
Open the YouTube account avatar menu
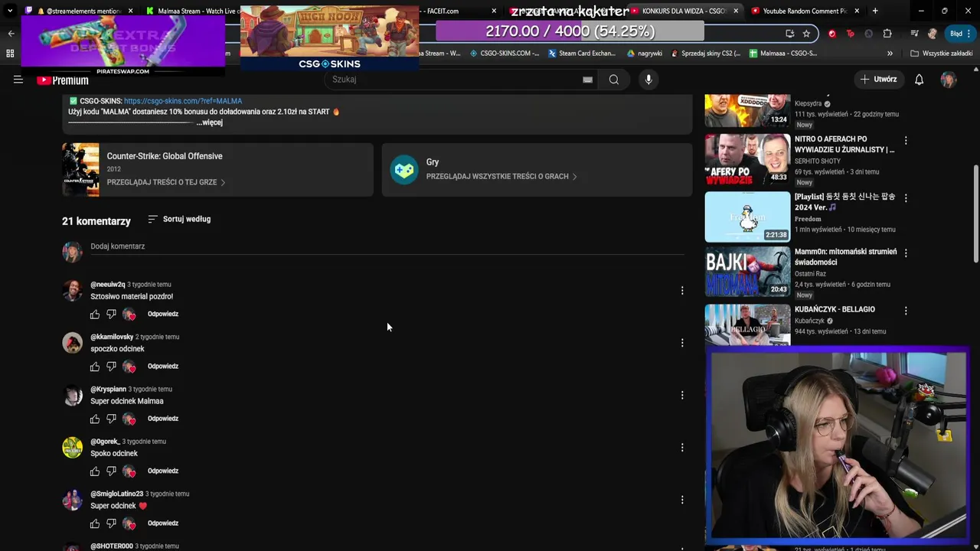949,80
